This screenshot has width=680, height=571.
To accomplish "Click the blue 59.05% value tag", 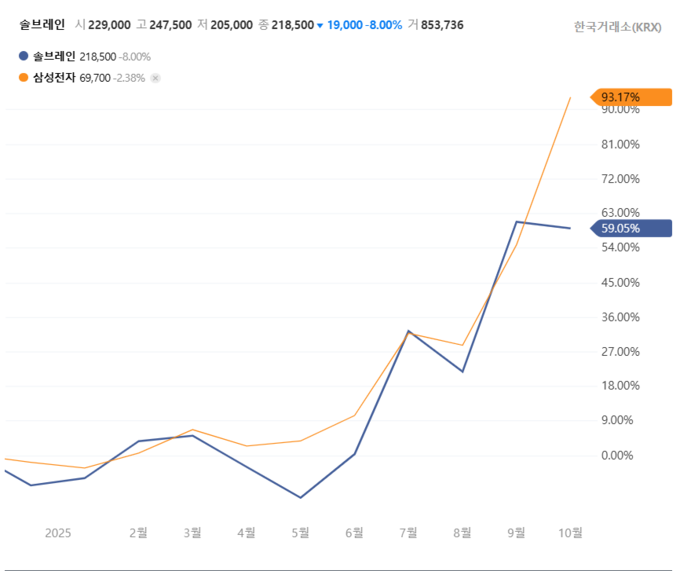I will 630,229.
